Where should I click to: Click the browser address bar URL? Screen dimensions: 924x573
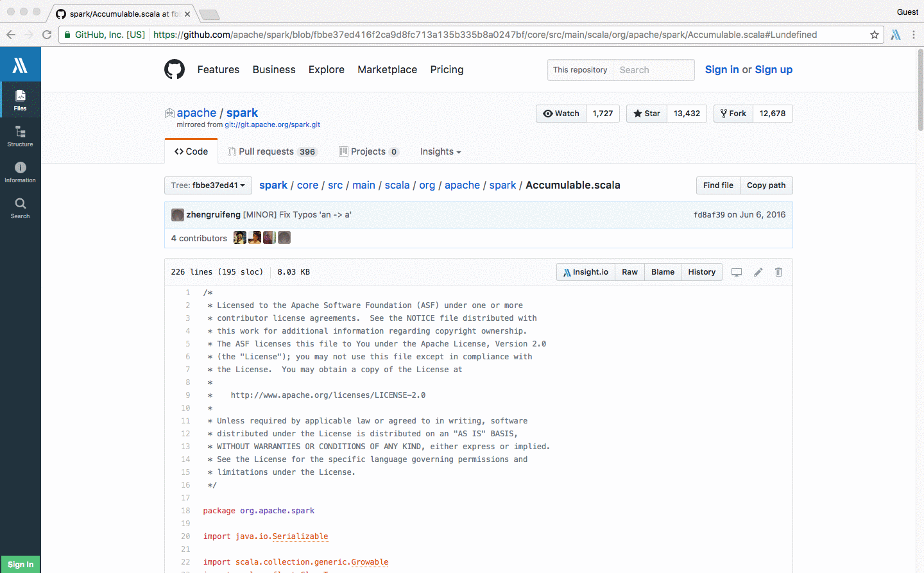tap(485, 35)
